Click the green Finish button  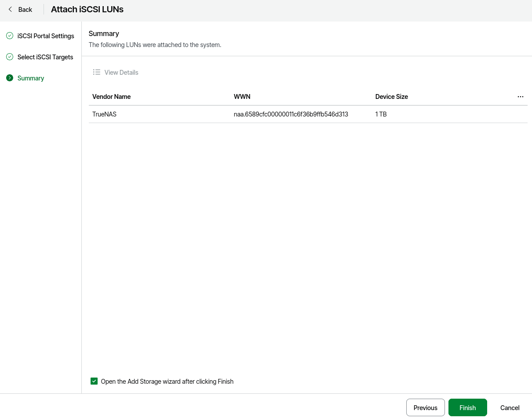pos(468,407)
